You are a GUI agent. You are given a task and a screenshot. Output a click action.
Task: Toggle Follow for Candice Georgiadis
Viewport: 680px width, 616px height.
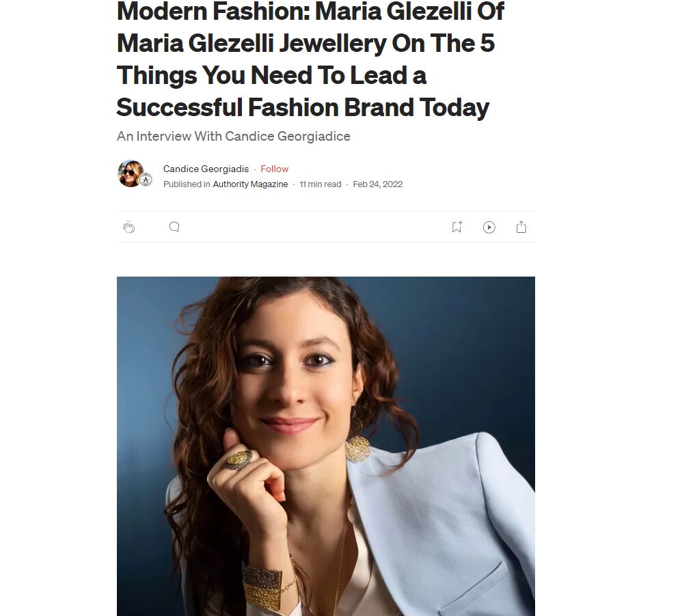coord(274,169)
